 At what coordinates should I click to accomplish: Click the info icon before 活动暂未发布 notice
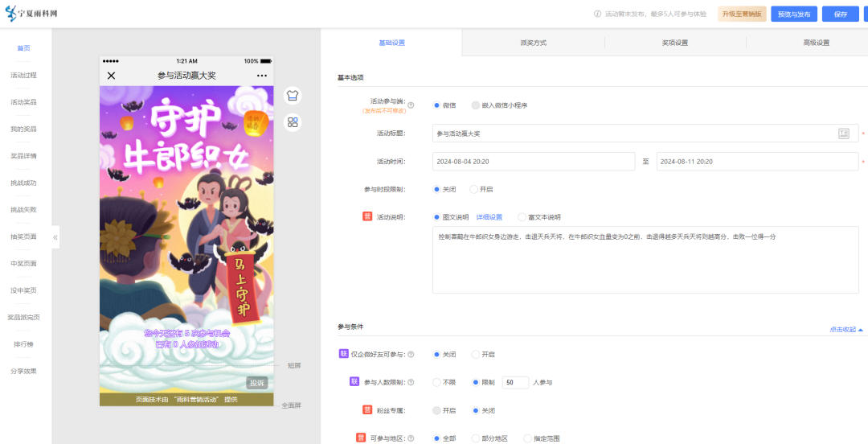click(x=597, y=14)
